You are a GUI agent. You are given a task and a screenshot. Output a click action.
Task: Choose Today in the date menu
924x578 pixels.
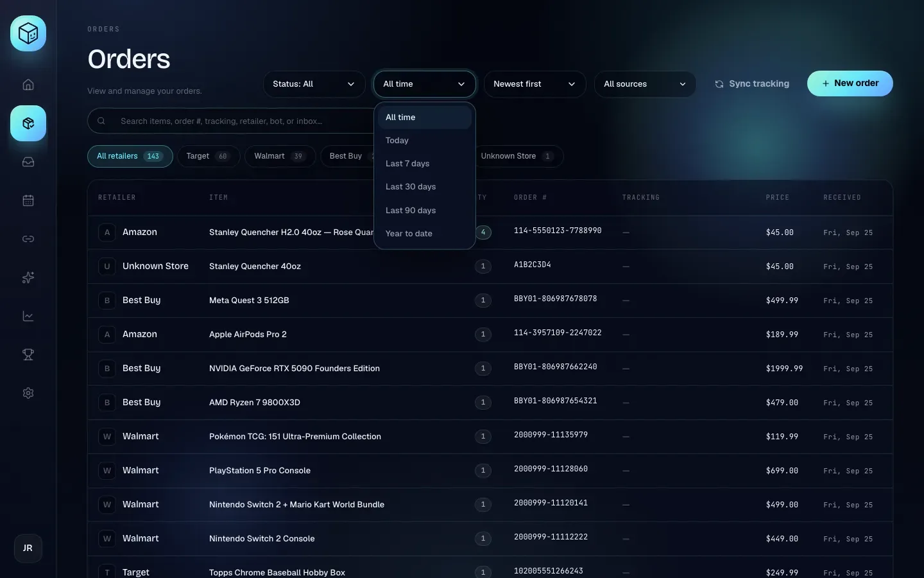tap(425, 141)
